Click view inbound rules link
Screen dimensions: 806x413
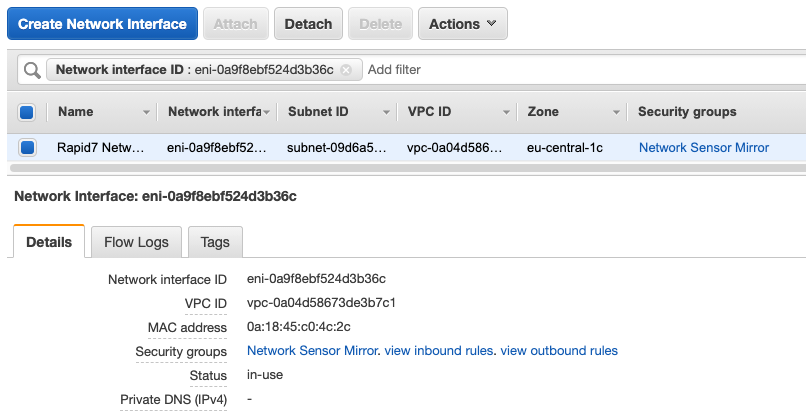[x=438, y=351]
